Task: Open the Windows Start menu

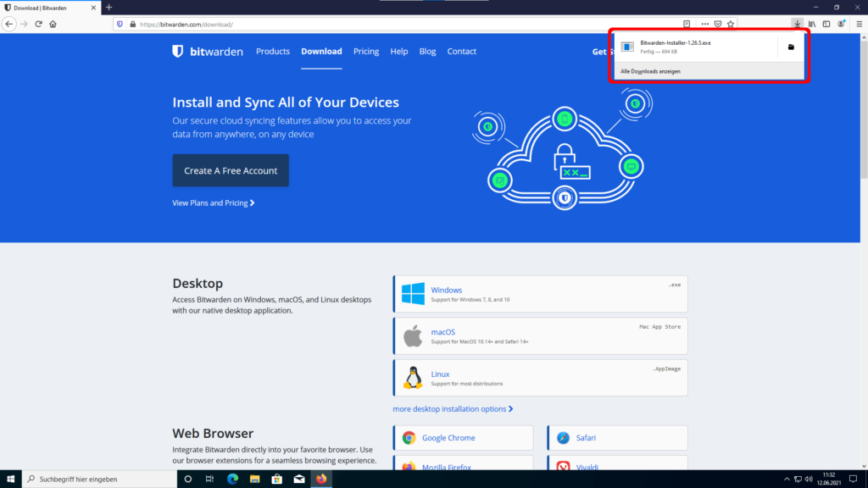Action: [x=10, y=480]
